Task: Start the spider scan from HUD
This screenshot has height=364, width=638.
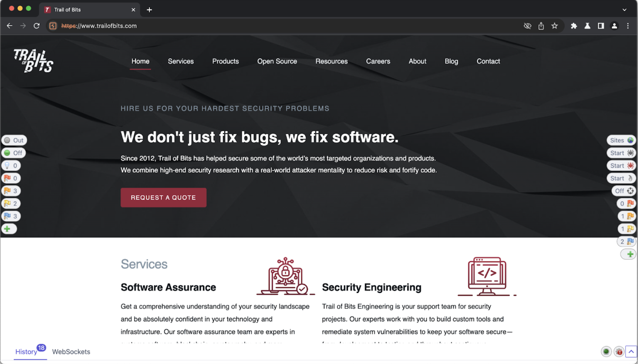Action: [x=621, y=153]
